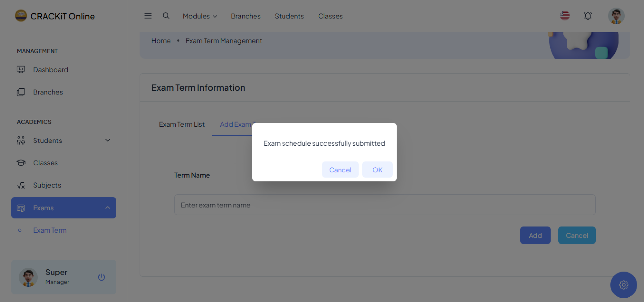The image size is (644, 302).
Task: Click the hamburger menu icon
Action: 148,16
